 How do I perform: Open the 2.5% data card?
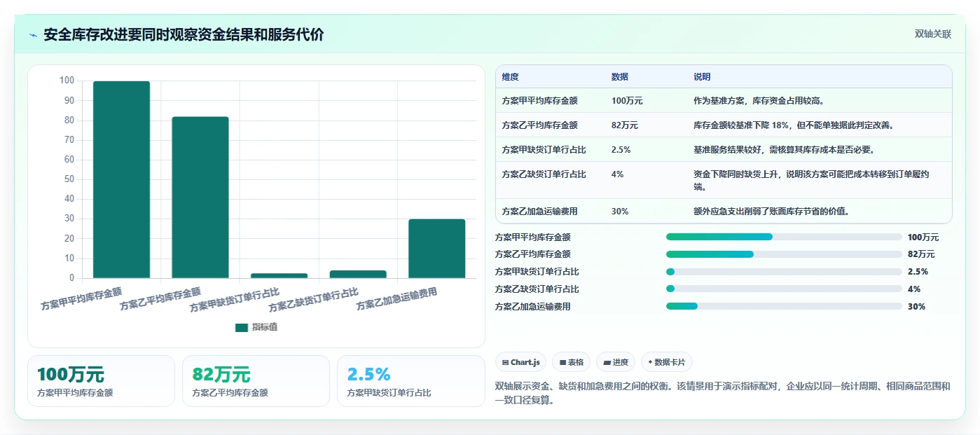[411, 381]
